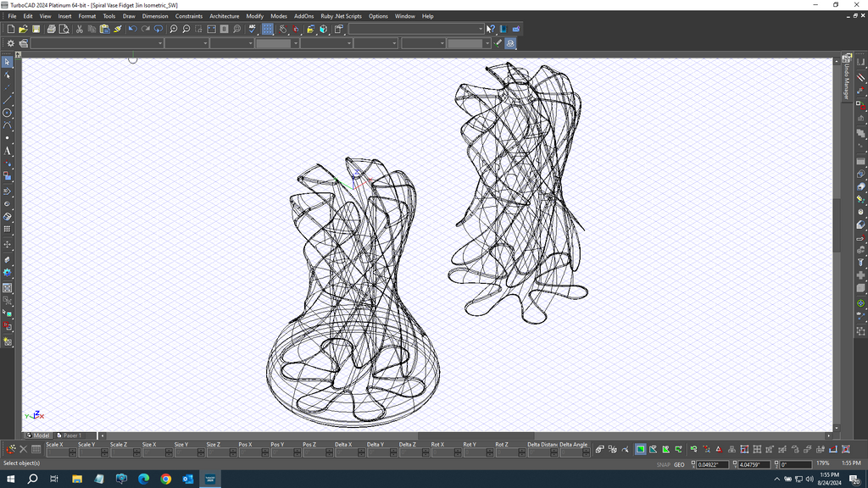868x488 pixels.
Task: Open a file with the folder icon
Action: pyautogui.click(x=23, y=29)
